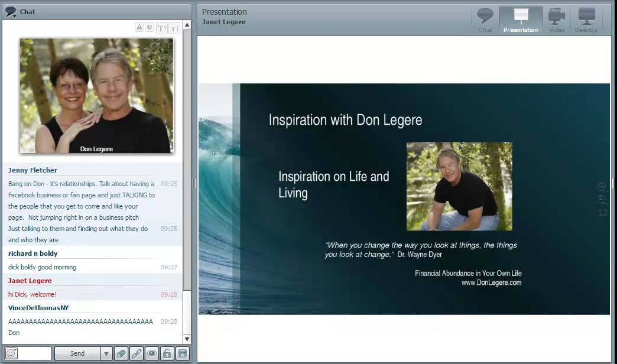Click the 'dick boldy good morning' message
This screenshot has width=617, height=364.
pyautogui.click(x=42, y=267)
